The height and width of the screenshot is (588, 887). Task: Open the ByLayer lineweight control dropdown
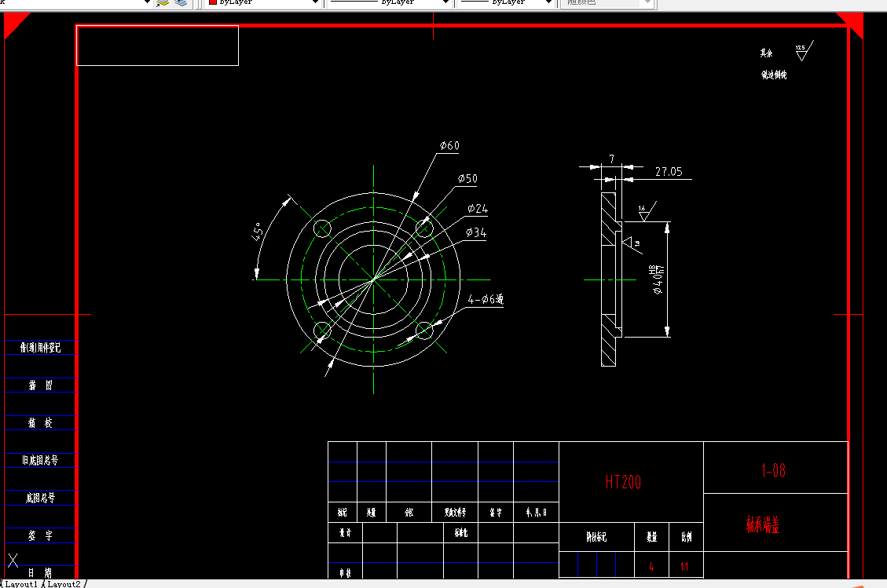[x=548, y=2]
